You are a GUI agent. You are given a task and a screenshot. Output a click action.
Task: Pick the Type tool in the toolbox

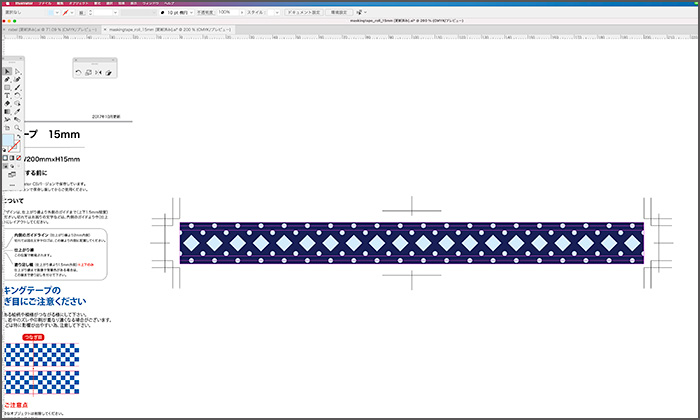coord(7,95)
